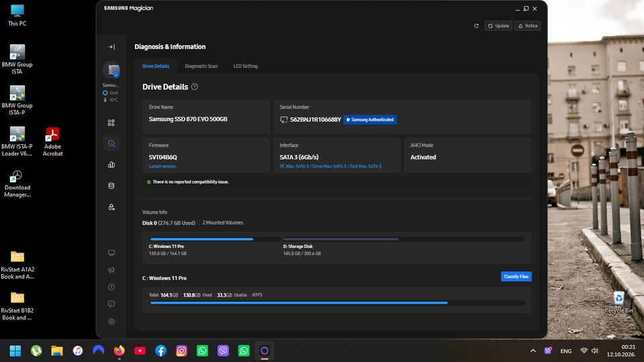This screenshot has height=362, width=644.
Task: Open the Adobe Acrobat desktop shortcut
Action: point(52,141)
